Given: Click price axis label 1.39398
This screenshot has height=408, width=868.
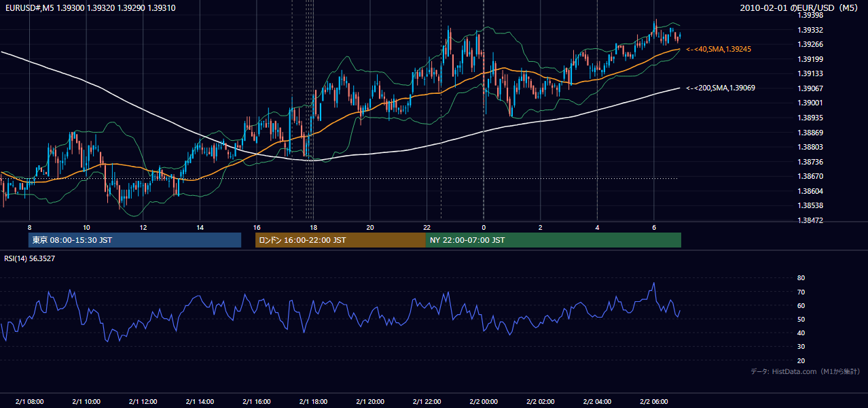Looking at the screenshot, I should coord(810,15).
